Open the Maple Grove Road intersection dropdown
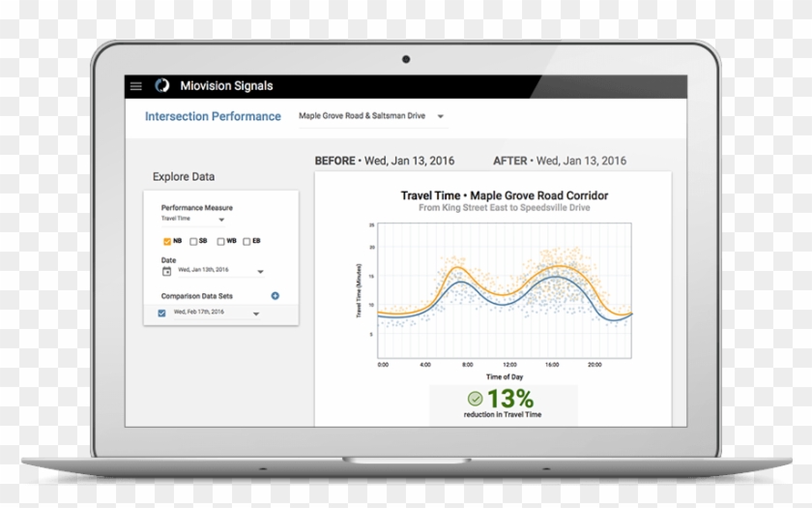The width and height of the screenshot is (812, 508). tap(441, 116)
